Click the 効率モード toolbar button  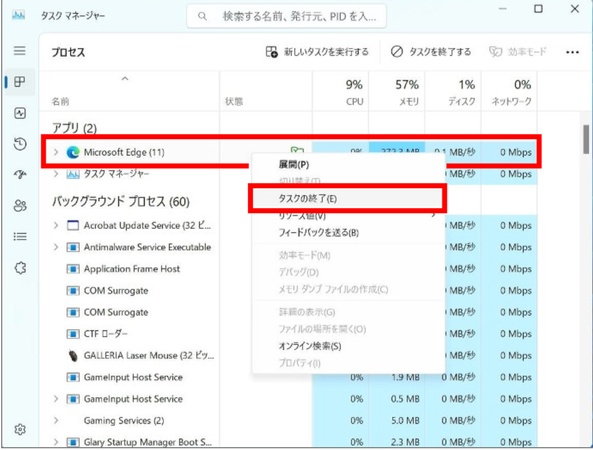point(517,52)
